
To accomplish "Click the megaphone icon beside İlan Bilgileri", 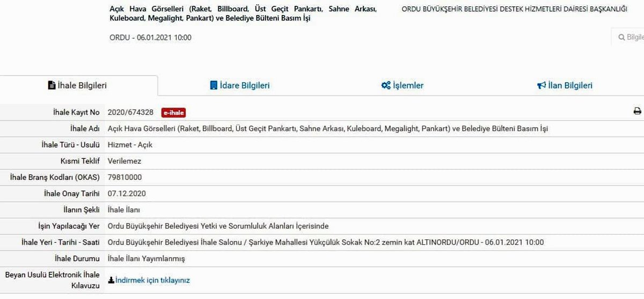I will [541, 85].
